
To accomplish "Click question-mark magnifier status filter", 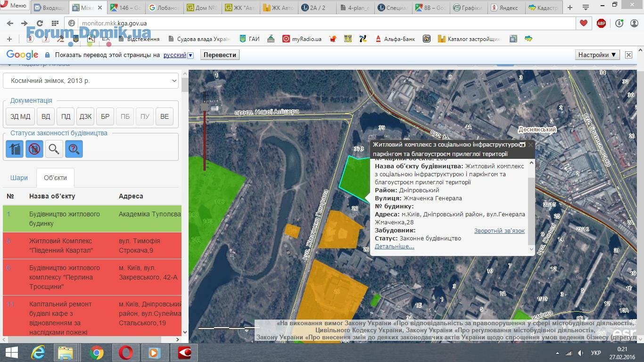I will [74, 149].
